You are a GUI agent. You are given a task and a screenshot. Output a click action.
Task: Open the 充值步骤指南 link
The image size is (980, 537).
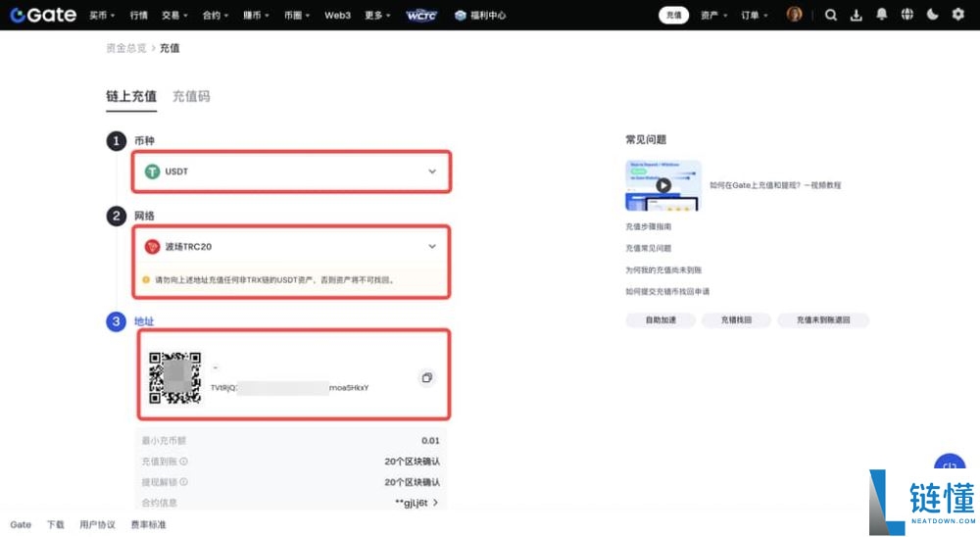(648, 226)
